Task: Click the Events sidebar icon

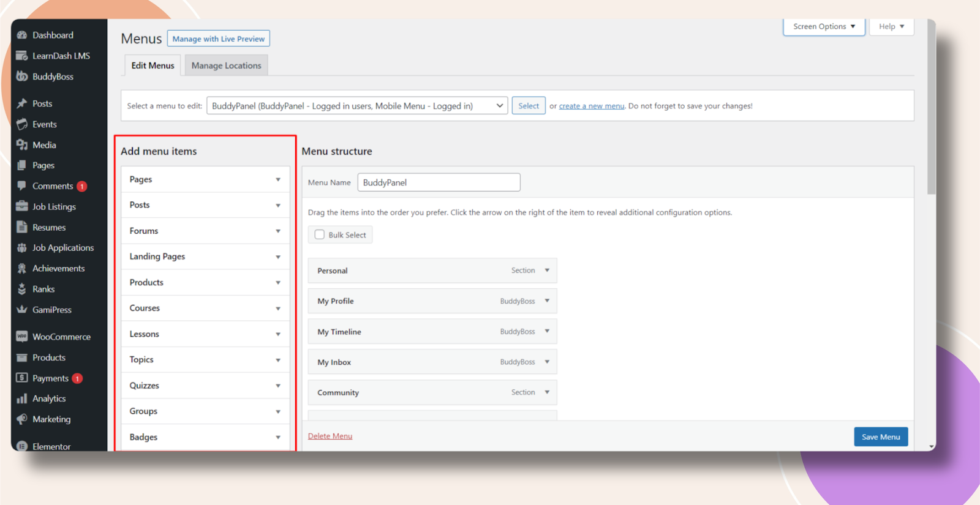Action: coord(22,124)
